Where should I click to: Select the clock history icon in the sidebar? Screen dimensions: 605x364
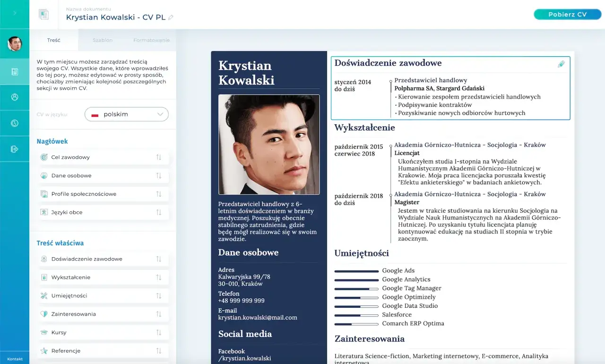pos(15,123)
